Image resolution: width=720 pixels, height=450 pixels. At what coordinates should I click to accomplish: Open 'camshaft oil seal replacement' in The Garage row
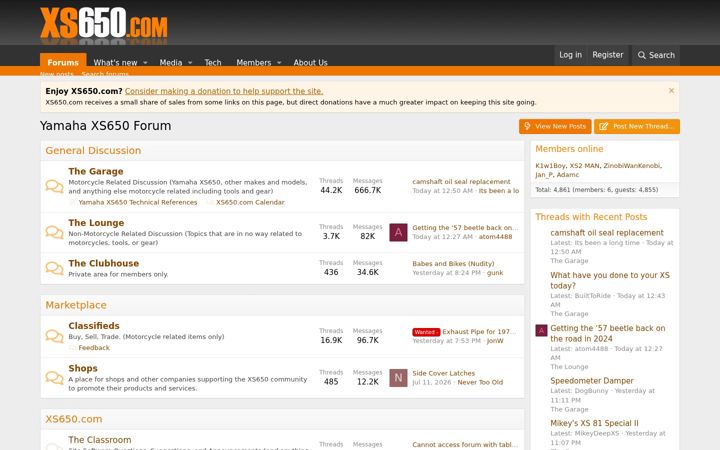[461, 181]
